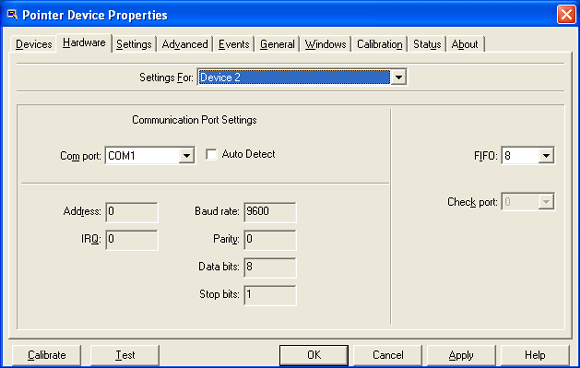Image resolution: width=580 pixels, height=368 pixels.
Task: Click the Pointer Device Properties title bar icon
Action: (12, 15)
